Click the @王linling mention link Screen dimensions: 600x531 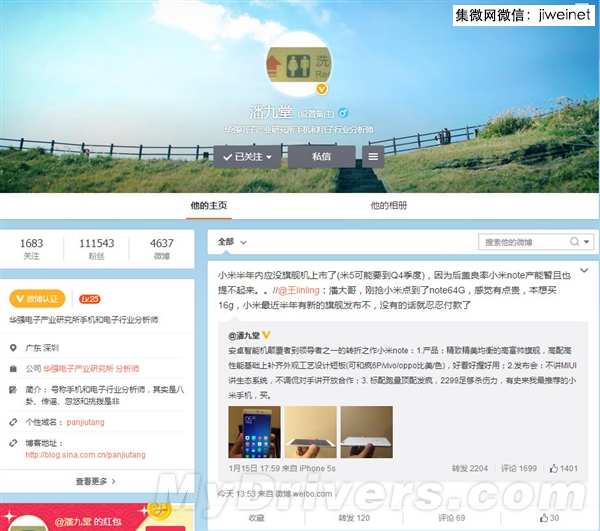click(x=299, y=290)
